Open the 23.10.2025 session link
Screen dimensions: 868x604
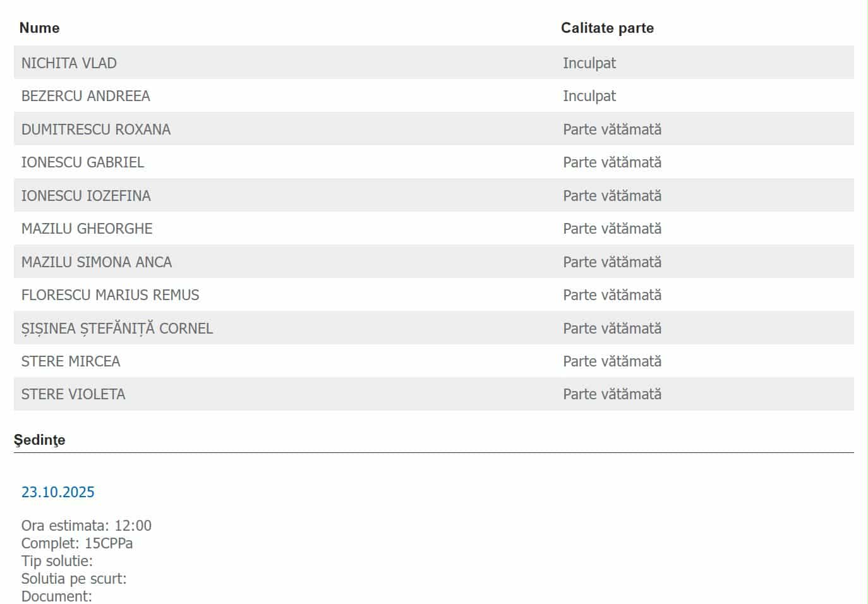point(58,492)
